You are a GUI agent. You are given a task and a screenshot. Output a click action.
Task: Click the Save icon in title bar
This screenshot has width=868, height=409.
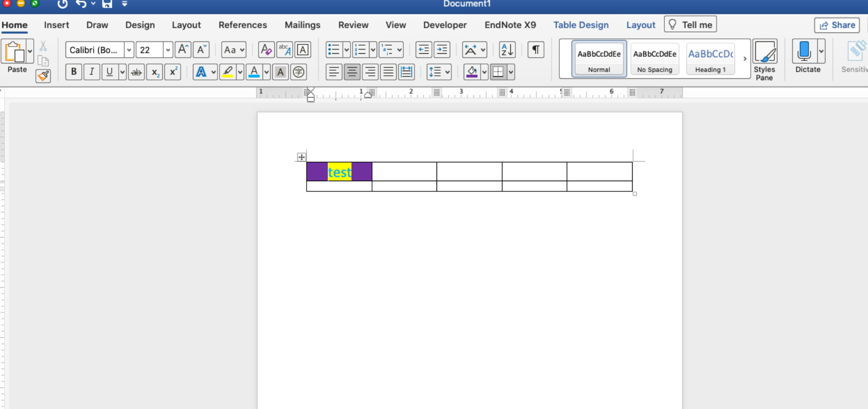point(107,4)
